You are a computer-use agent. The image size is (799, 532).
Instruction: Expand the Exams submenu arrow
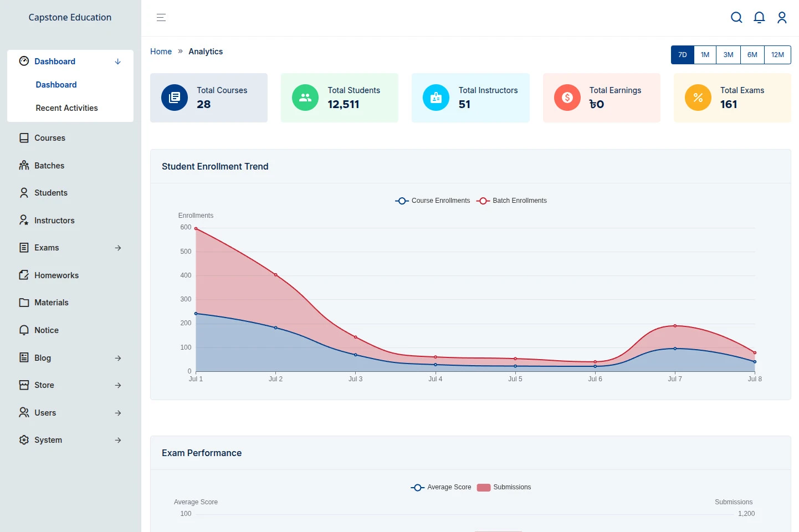[x=118, y=248]
